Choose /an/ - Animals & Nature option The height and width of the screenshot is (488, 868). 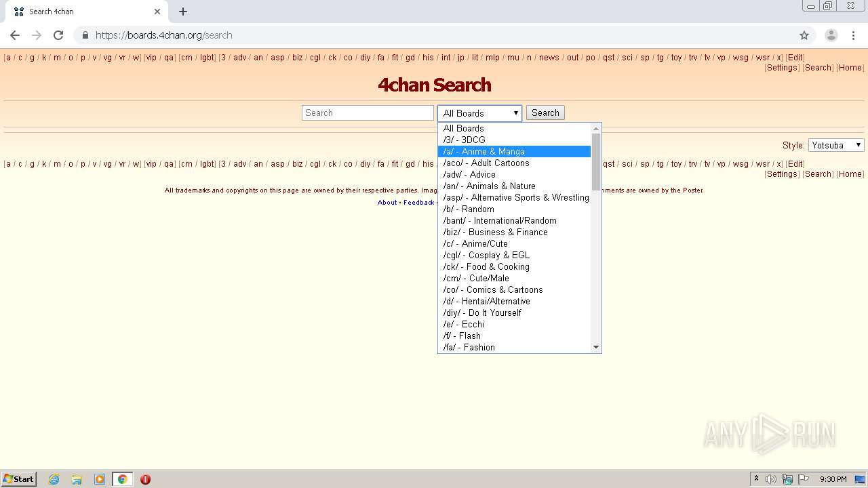click(x=514, y=186)
